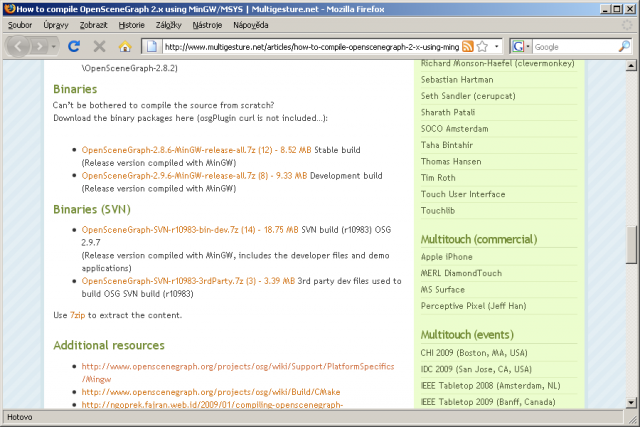The width and height of the screenshot is (640, 427).
Task: Open the Historie menu
Action: [x=131, y=25]
